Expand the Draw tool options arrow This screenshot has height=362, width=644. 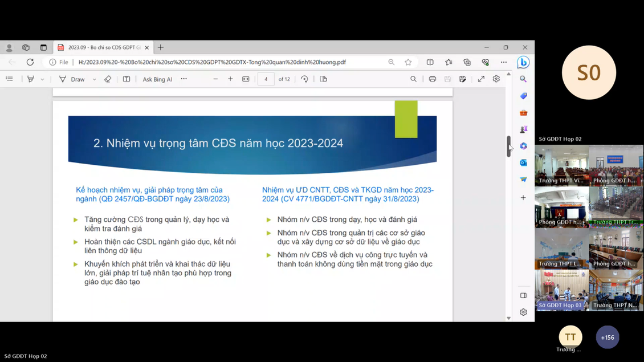(x=94, y=80)
